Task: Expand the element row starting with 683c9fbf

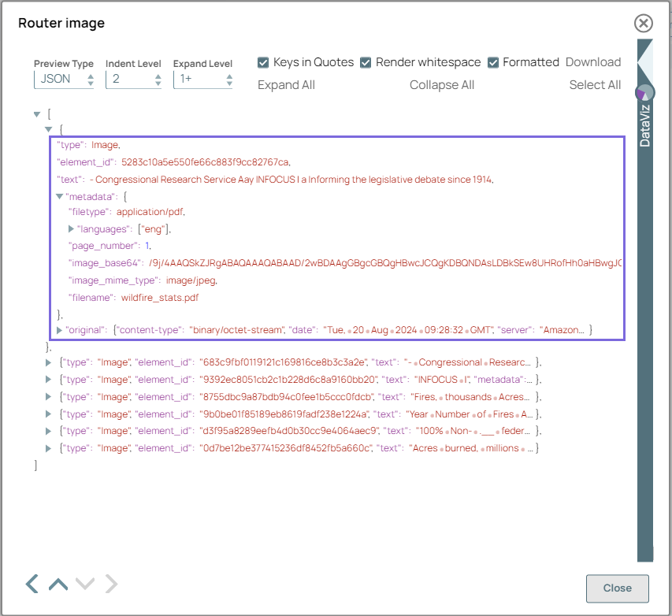Action: pos(47,363)
